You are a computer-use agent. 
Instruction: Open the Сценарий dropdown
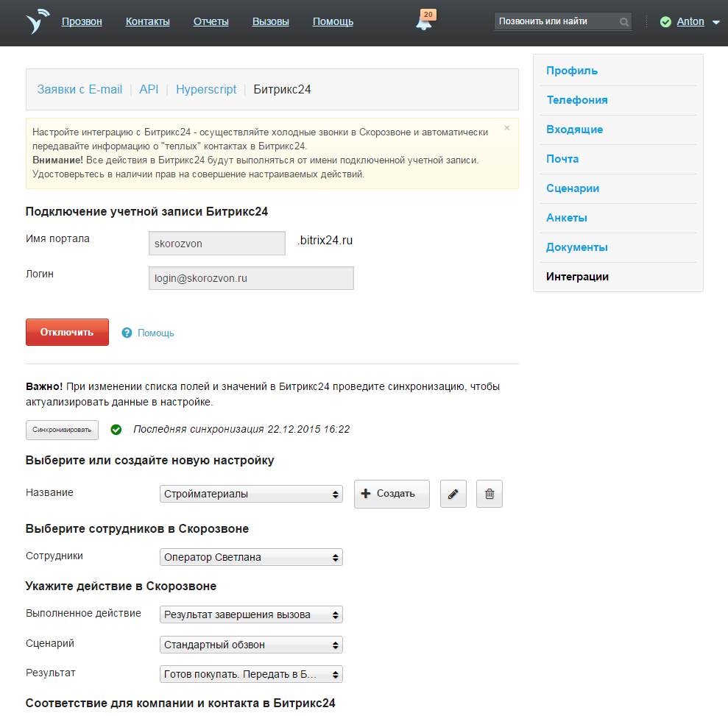(x=251, y=645)
